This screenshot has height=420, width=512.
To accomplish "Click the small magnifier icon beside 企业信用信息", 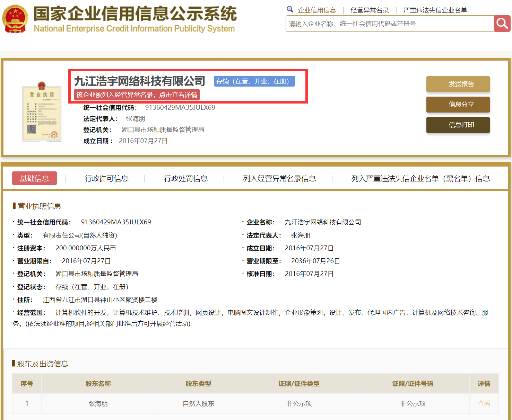I will pyautogui.click(x=290, y=9).
